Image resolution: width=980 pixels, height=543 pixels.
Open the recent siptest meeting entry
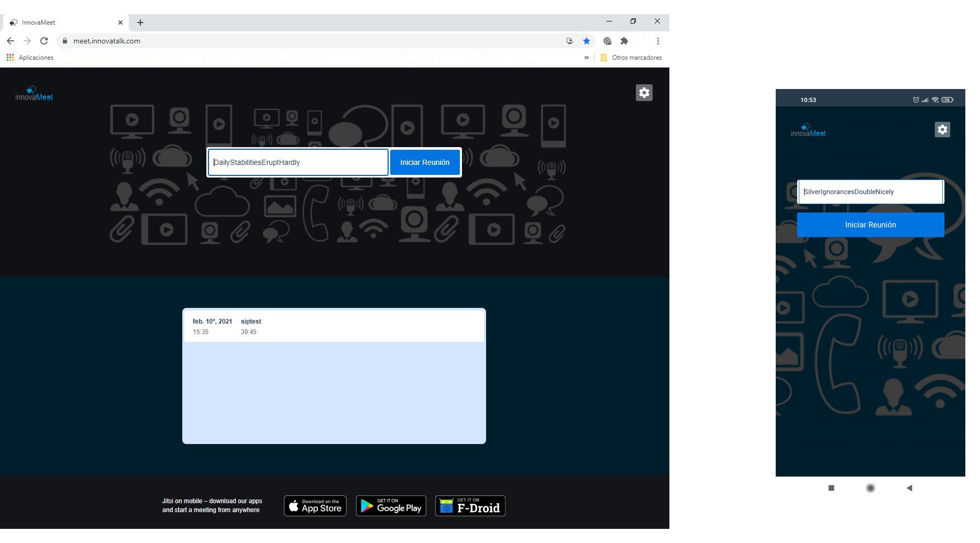[334, 326]
